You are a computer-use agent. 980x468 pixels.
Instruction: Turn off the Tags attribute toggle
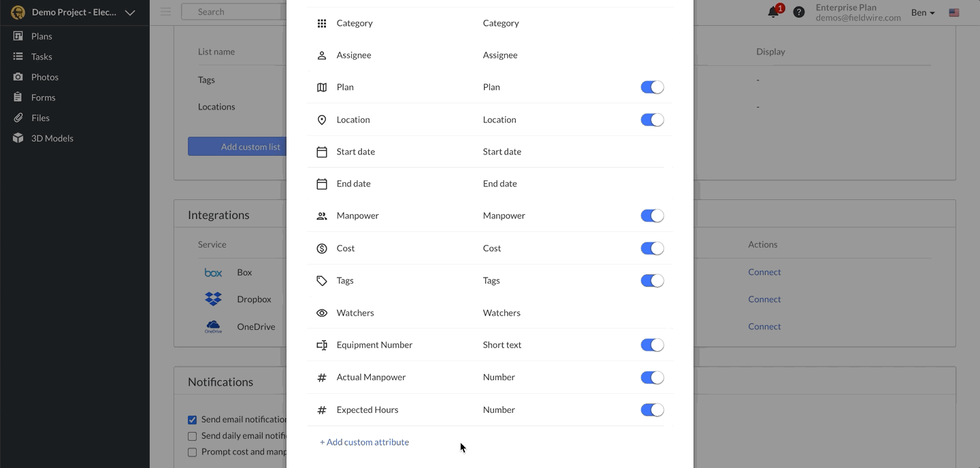point(652,280)
